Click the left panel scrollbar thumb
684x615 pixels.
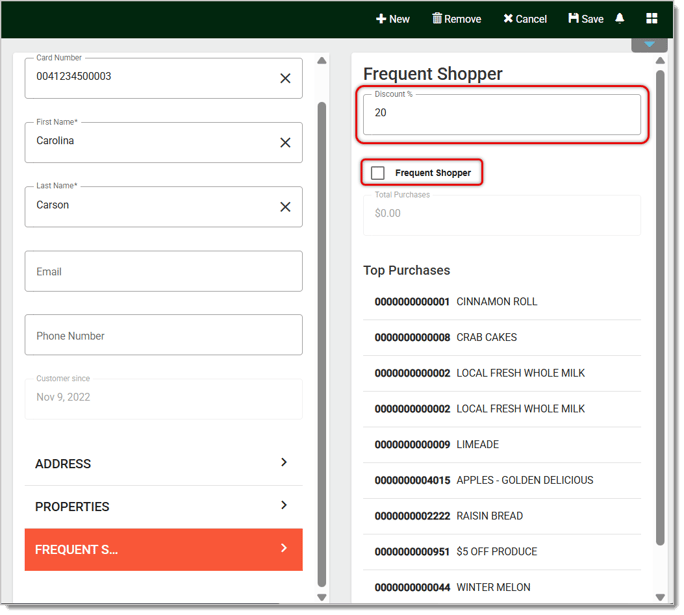pos(322,345)
